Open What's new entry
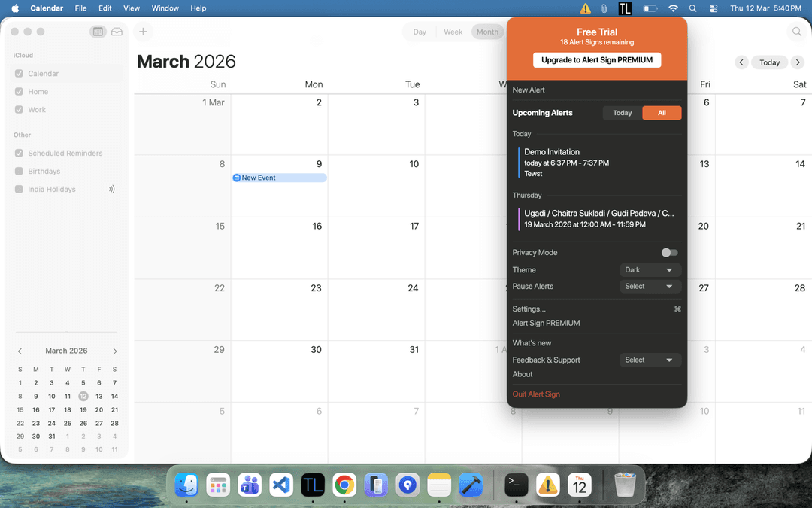812x508 pixels. click(532, 343)
